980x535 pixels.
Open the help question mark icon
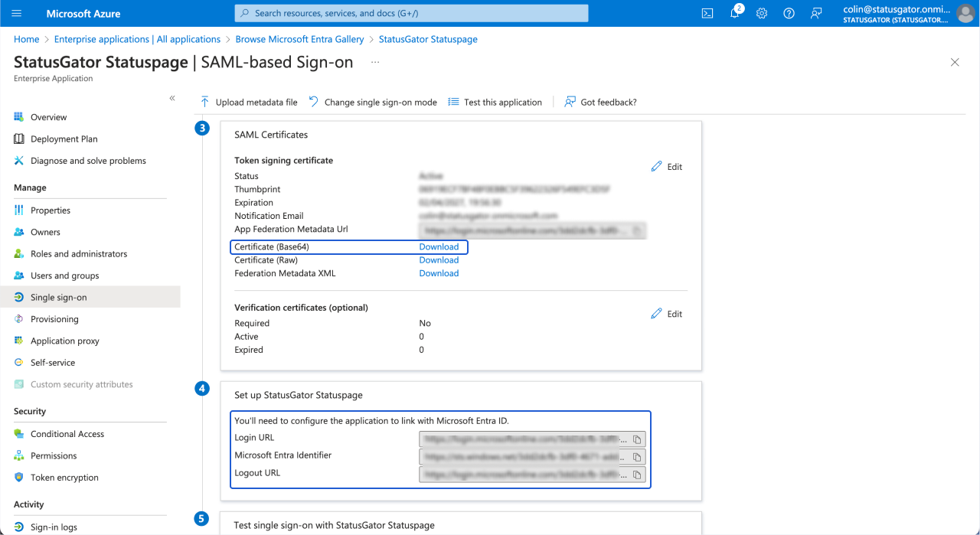[x=789, y=13]
